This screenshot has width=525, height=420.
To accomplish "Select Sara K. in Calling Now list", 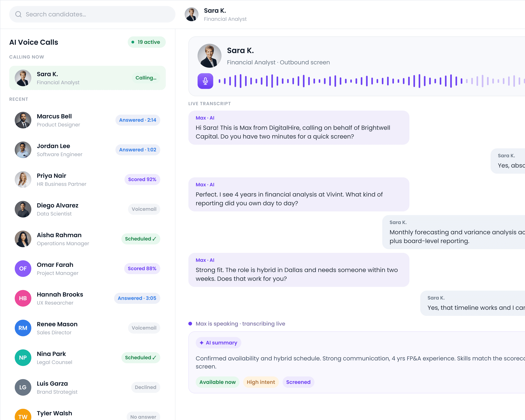I will point(87,78).
